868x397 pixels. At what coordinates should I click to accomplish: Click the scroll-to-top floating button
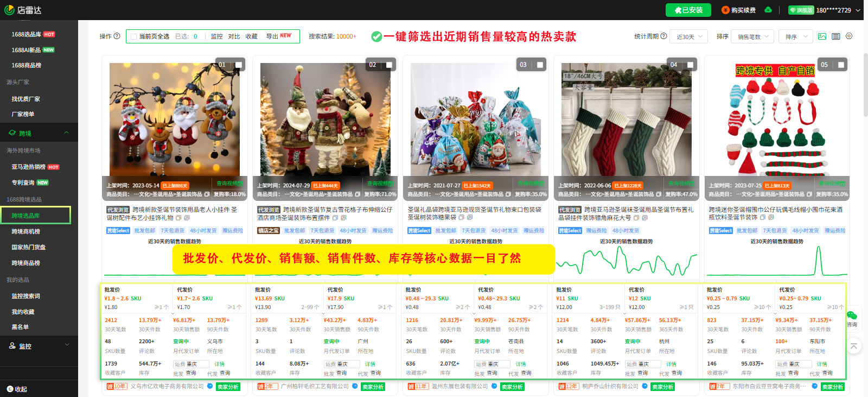[x=853, y=346]
